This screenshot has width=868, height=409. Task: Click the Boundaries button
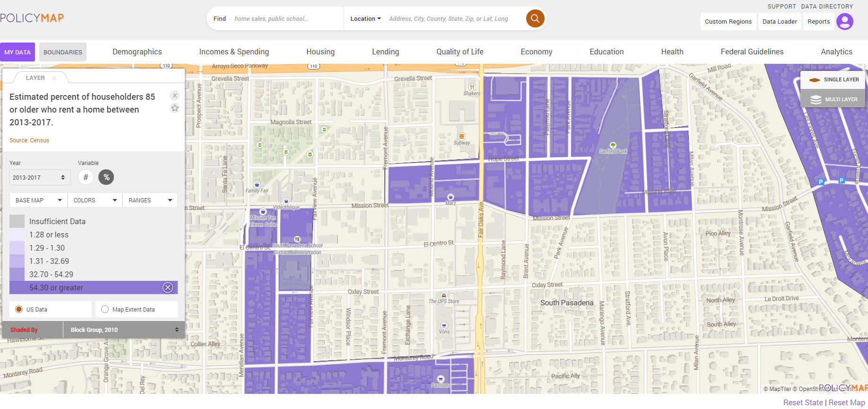63,52
